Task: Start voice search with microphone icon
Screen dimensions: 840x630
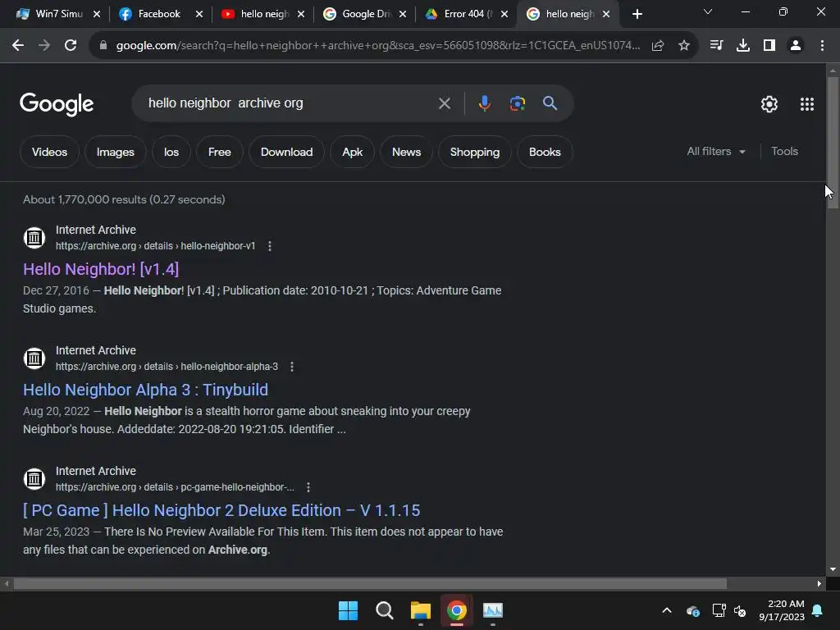Action: (x=484, y=103)
